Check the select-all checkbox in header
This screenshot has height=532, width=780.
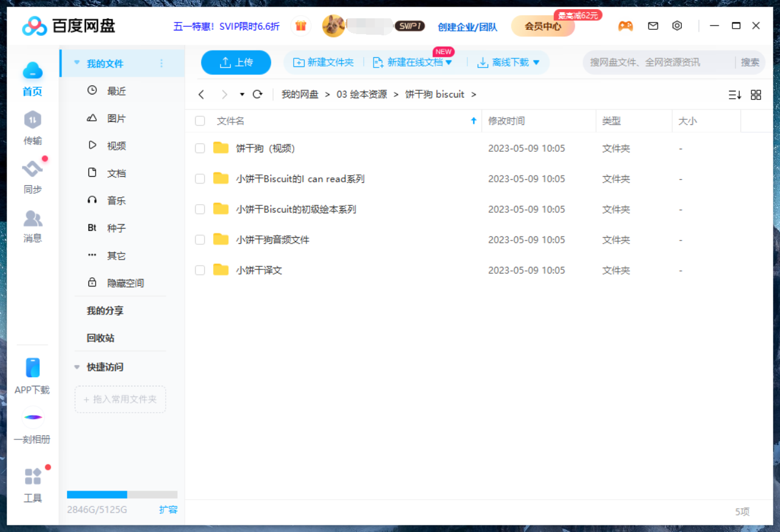coord(199,121)
